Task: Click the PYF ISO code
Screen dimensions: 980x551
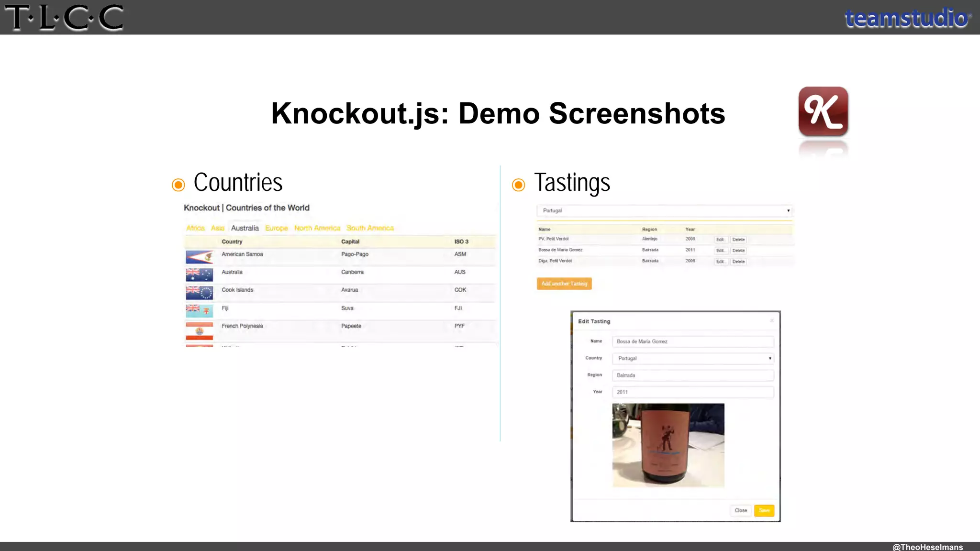Action: tap(459, 326)
